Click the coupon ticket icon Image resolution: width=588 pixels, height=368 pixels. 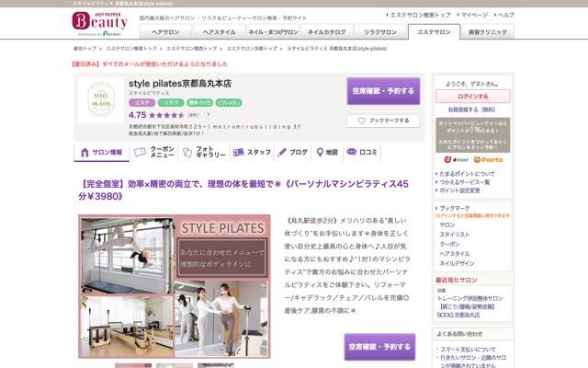click(x=140, y=152)
